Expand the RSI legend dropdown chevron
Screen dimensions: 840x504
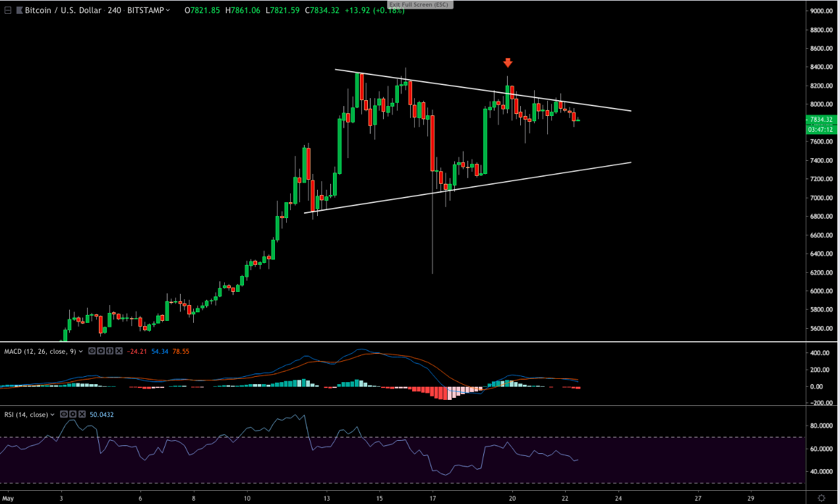(x=52, y=414)
